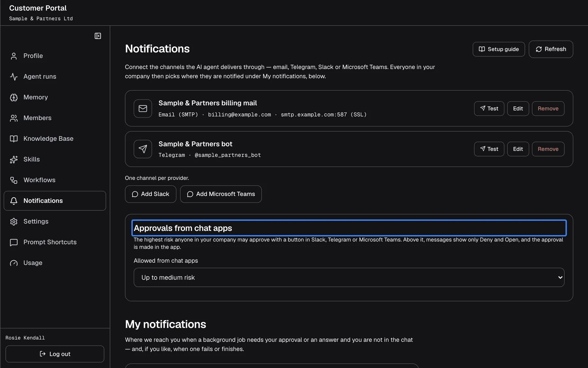
Task: Click the Refresh button
Action: coord(551,49)
